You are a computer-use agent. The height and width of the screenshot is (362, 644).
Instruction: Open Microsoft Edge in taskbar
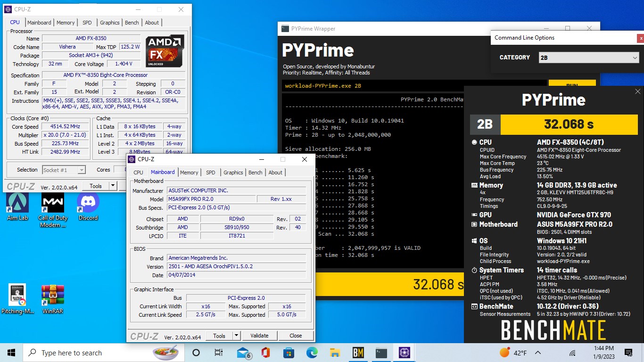[x=312, y=353]
